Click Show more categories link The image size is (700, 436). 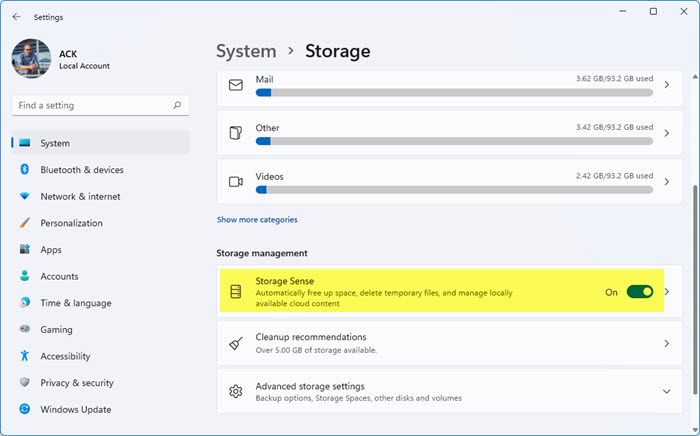click(257, 220)
